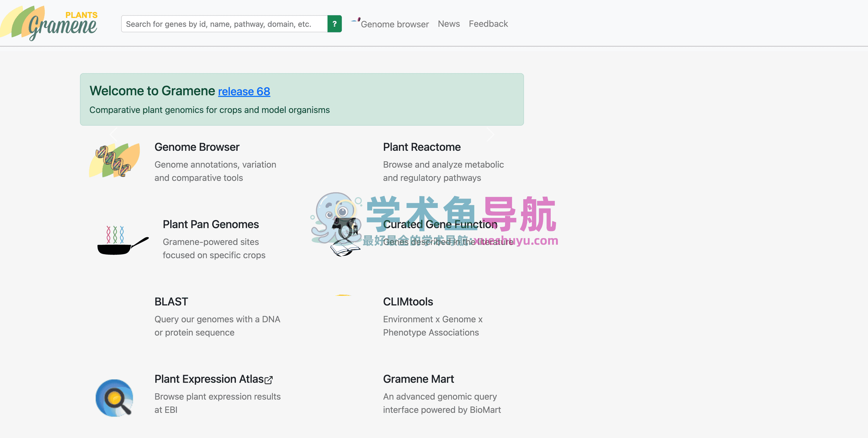Follow the release 68 link
This screenshot has width=868, height=438.
click(x=244, y=91)
